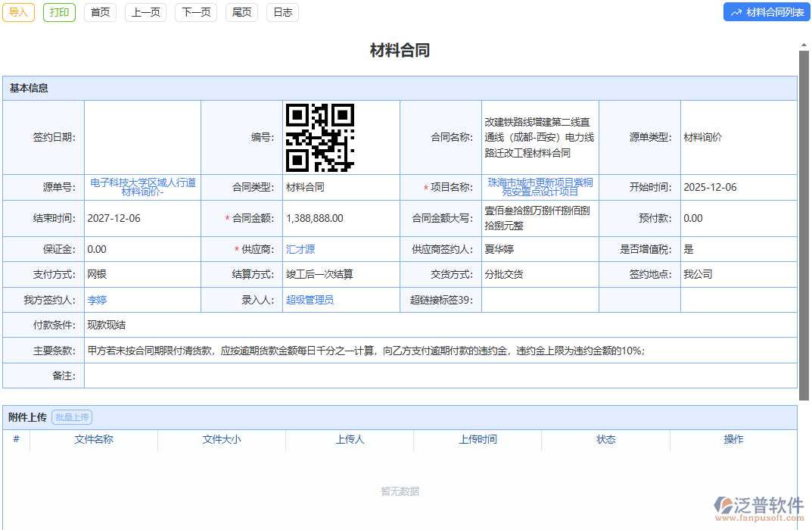Click the contract QR code image

(321, 136)
